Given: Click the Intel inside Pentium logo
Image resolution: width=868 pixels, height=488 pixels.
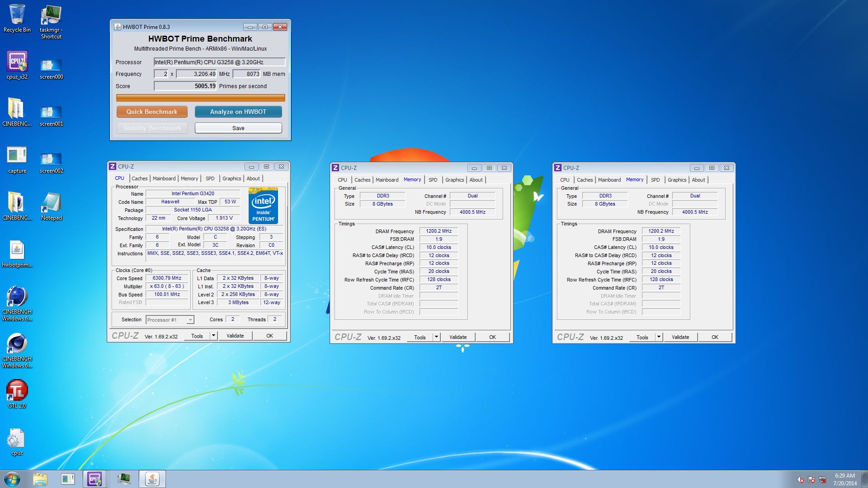Looking at the screenshot, I should [263, 206].
